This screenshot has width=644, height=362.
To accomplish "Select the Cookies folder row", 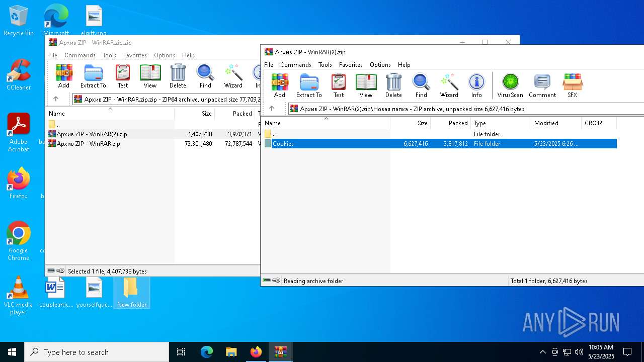I will pos(440,144).
